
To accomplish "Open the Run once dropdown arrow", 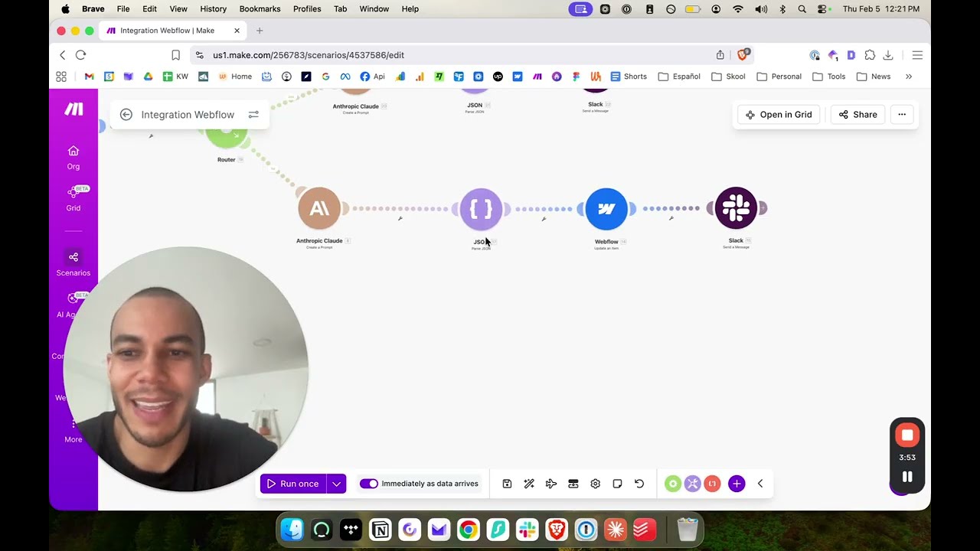I will pyautogui.click(x=336, y=484).
